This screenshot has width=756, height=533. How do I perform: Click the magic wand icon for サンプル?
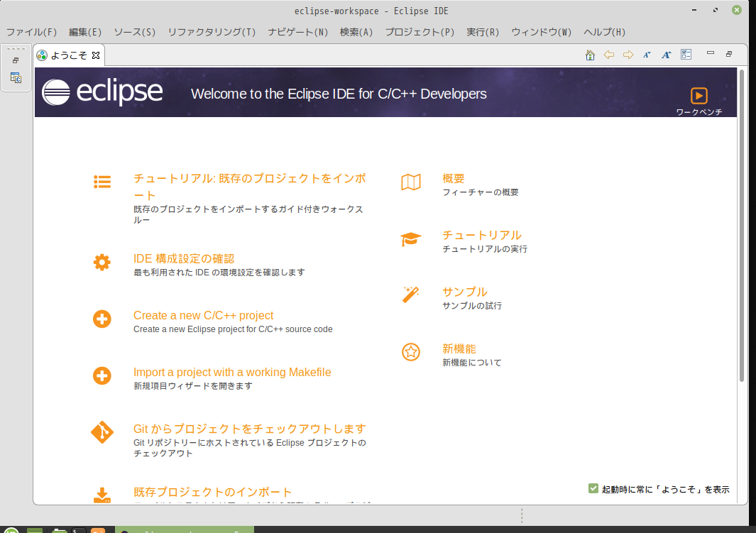tap(411, 295)
